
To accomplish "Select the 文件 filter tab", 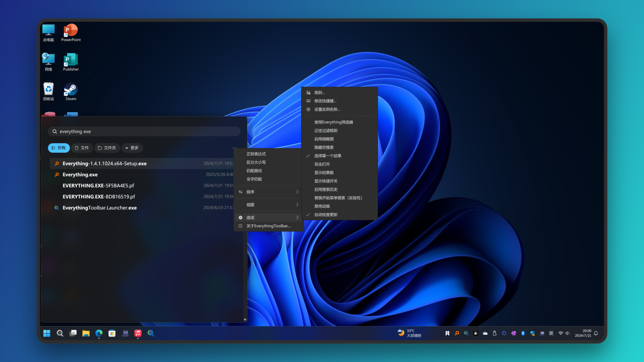I will [x=82, y=148].
